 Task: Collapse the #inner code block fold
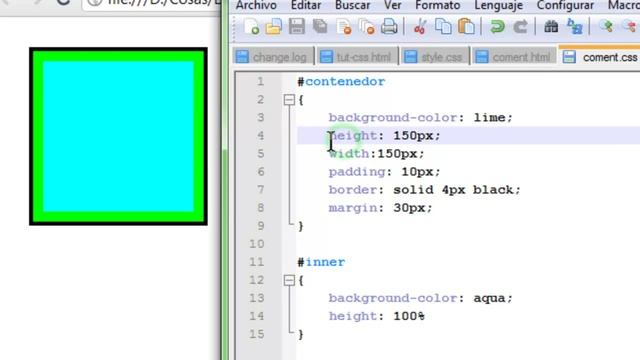[x=289, y=280]
